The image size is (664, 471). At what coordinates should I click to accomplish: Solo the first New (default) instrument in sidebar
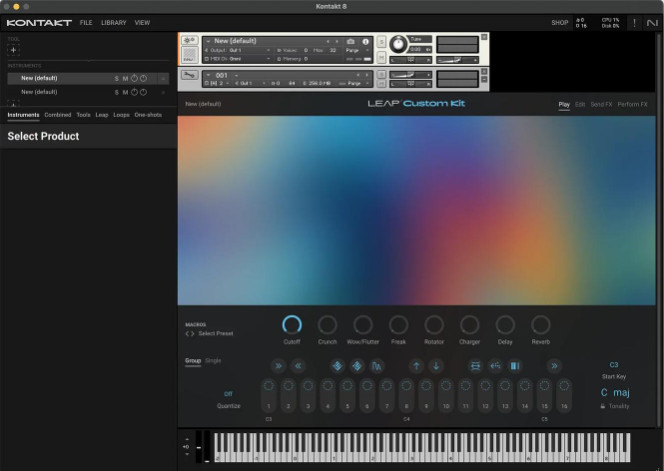pyautogui.click(x=116, y=79)
